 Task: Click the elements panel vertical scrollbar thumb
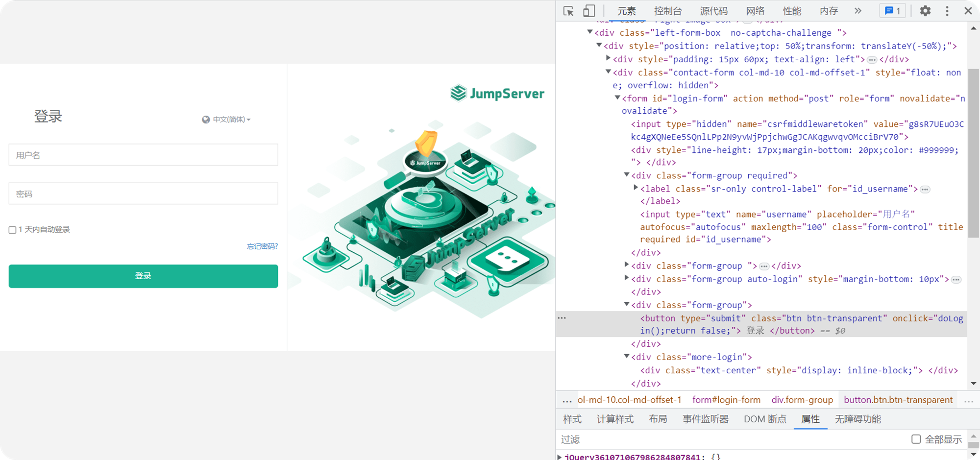(973, 153)
